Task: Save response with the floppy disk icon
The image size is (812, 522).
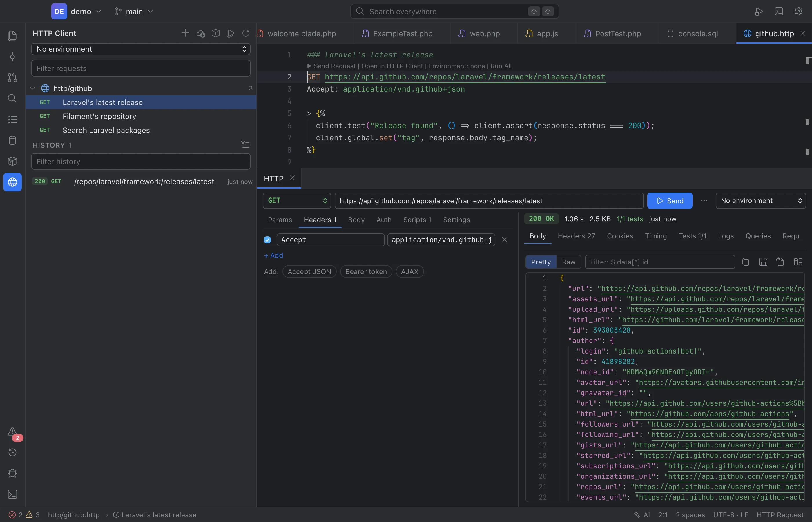Action: [x=763, y=262]
